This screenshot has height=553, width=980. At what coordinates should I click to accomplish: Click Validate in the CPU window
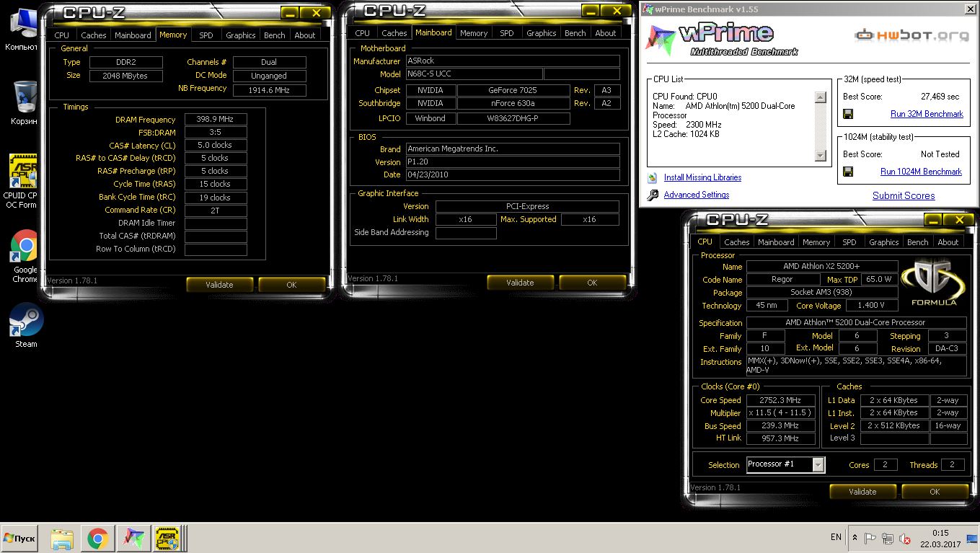coord(862,492)
